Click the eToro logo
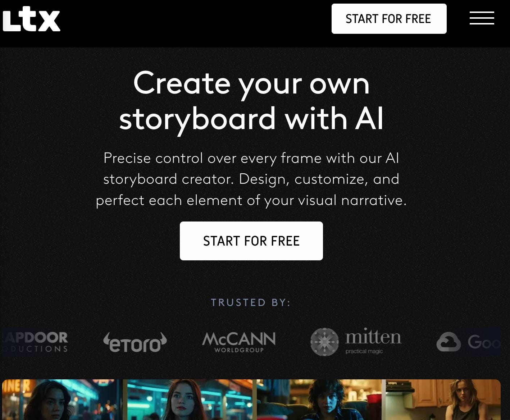The height and width of the screenshot is (420, 510). [x=135, y=342]
